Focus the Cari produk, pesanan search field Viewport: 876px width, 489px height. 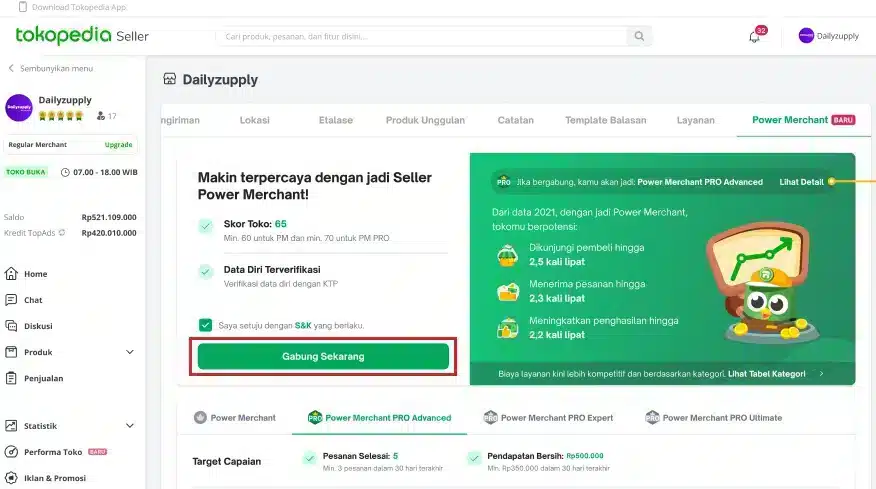tap(422, 36)
